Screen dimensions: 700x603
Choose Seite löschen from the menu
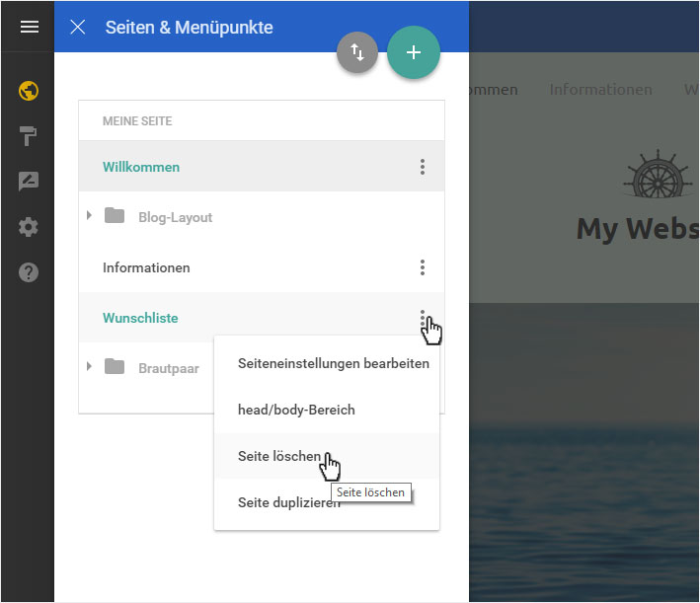point(327,456)
